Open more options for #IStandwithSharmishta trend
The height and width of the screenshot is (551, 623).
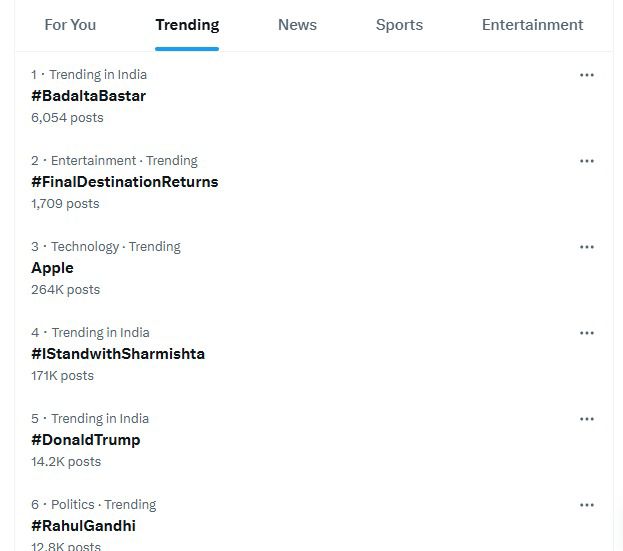pos(587,333)
